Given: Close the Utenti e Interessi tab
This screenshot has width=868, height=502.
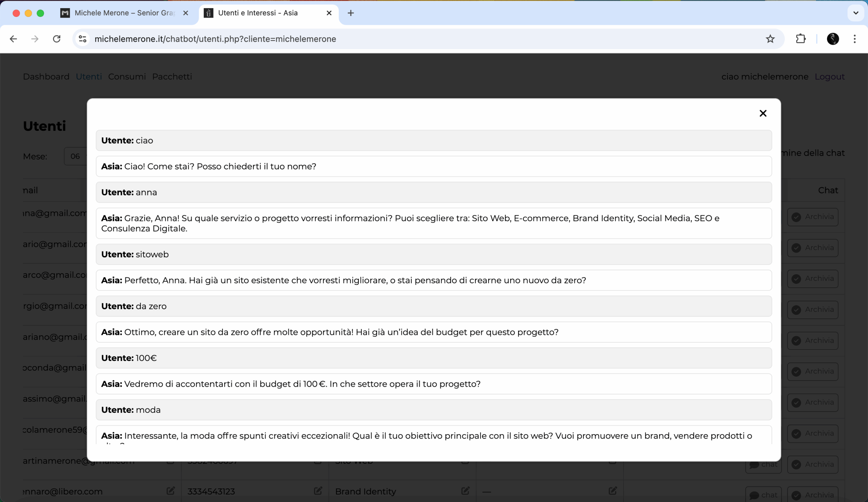Looking at the screenshot, I should 329,13.
